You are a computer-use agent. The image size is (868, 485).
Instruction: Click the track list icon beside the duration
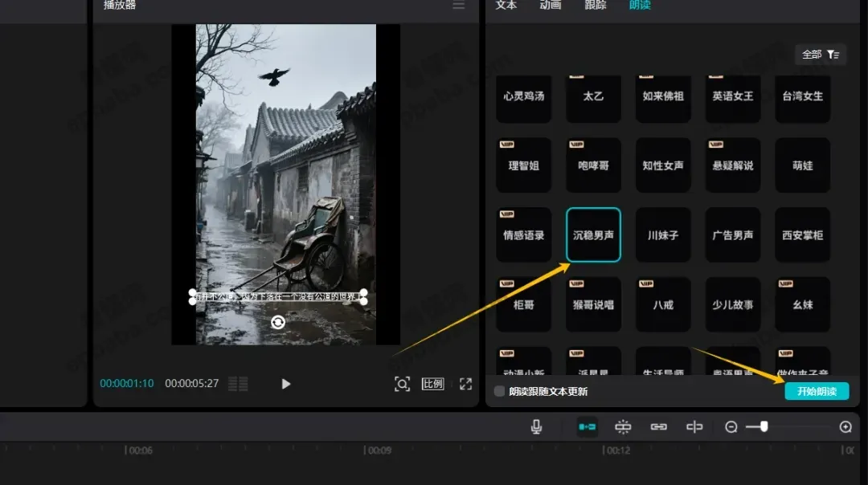click(237, 384)
